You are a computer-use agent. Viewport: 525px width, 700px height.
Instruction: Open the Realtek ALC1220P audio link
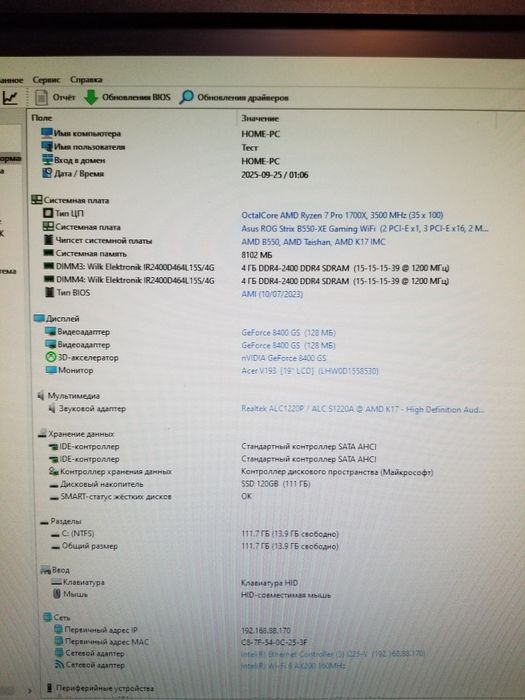click(x=362, y=409)
